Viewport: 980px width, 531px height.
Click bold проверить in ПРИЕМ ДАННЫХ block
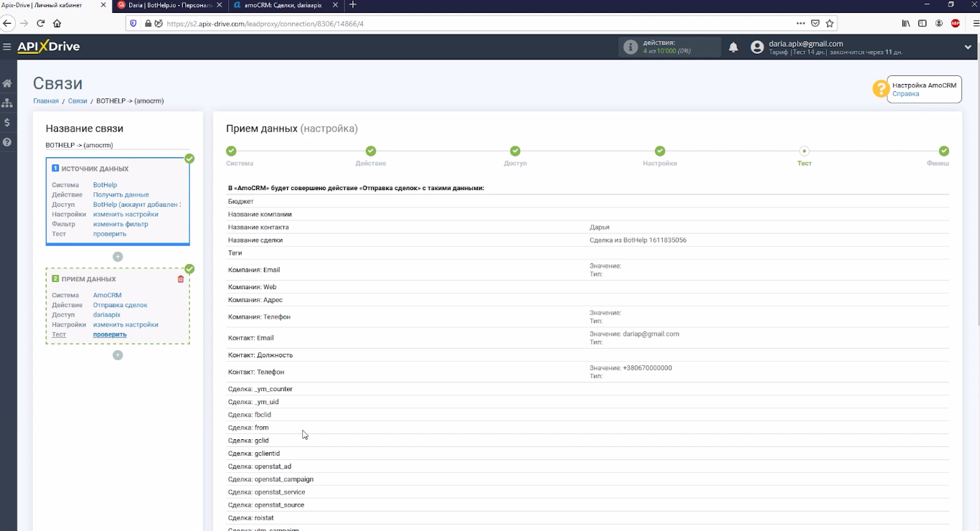point(110,334)
